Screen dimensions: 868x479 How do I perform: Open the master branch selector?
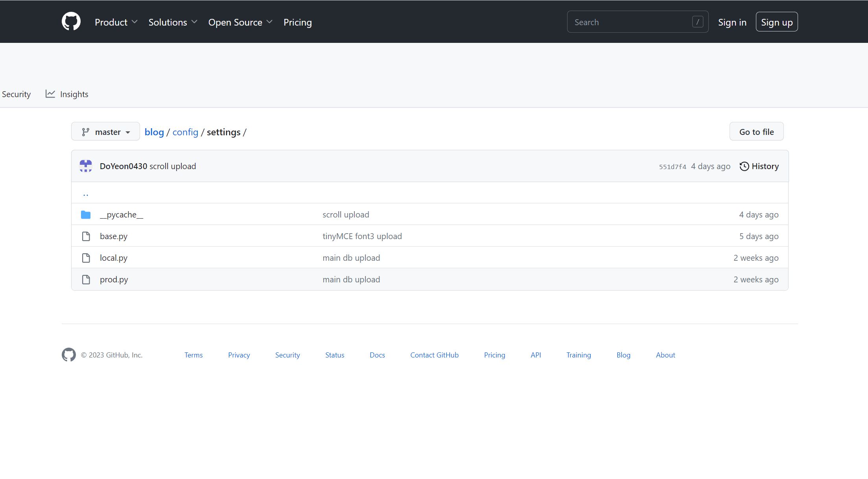click(x=105, y=131)
